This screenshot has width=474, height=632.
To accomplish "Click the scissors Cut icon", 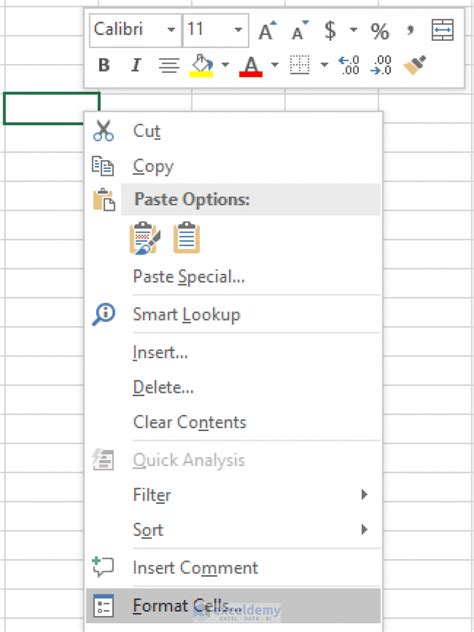I will tap(104, 131).
